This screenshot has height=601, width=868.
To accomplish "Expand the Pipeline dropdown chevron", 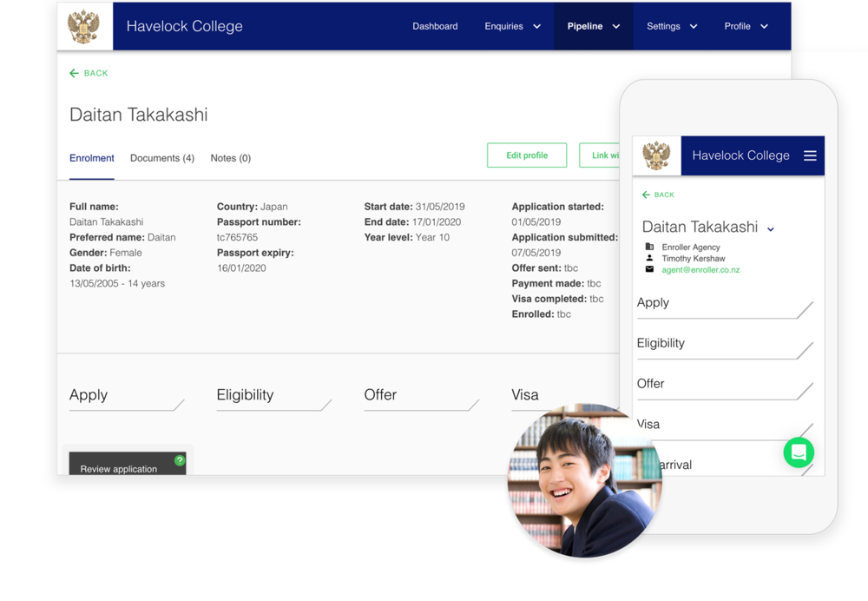I will pos(616,27).
